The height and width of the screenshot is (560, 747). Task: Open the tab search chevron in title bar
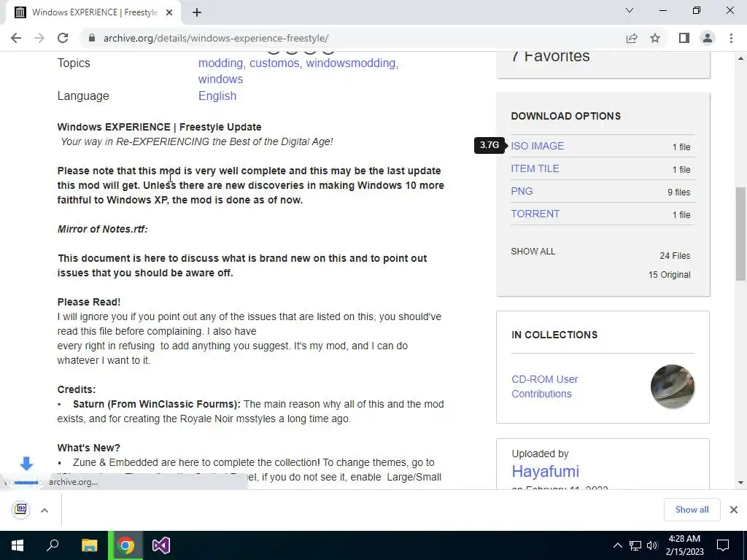(x=630, y=10)
